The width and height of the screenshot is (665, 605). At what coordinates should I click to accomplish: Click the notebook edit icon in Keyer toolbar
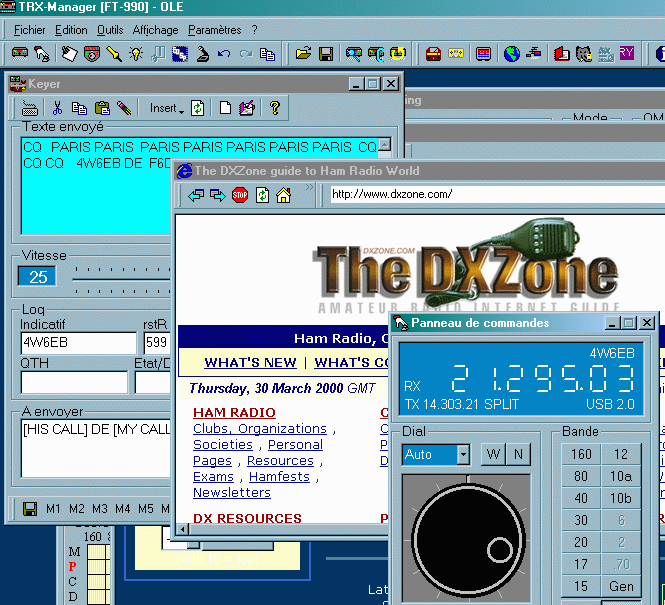click(x=247, y=108)
